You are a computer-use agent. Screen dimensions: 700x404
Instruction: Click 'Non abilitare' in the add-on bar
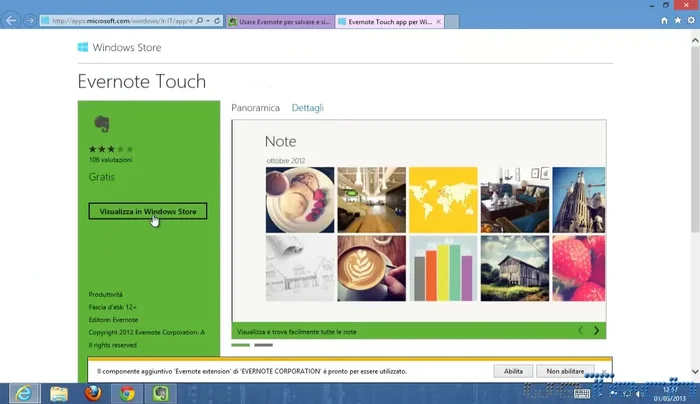pyautogui.click(x=565, y=371)
